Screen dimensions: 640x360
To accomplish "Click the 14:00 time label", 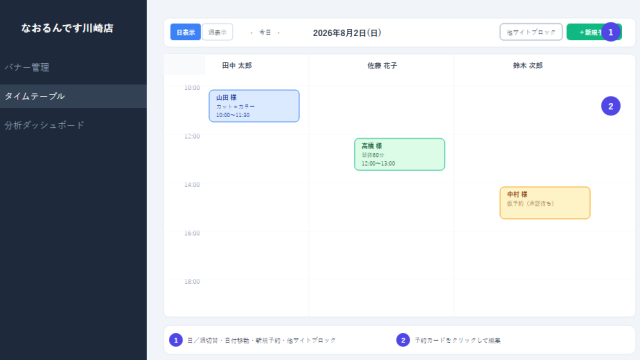I will [x=192, y=185].
